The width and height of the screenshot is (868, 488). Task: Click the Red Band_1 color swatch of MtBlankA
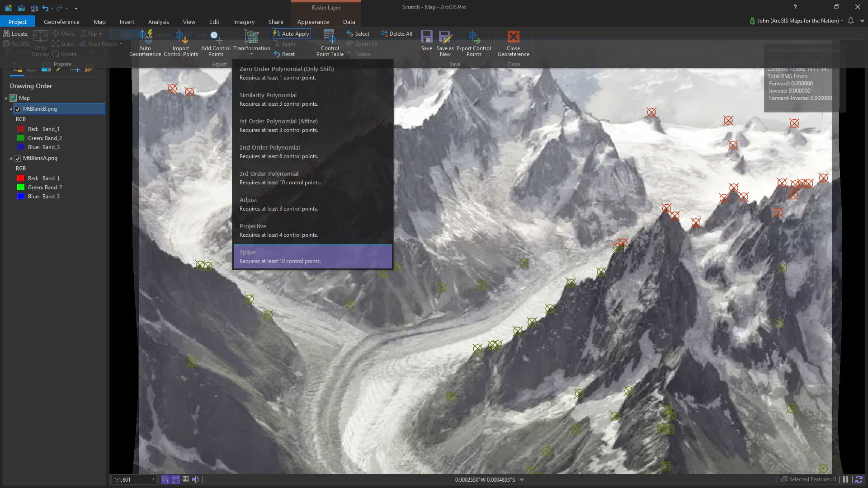(20, 178)
